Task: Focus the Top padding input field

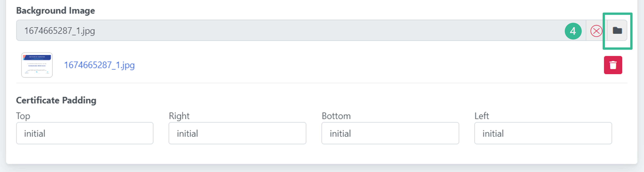Action: (x=84, y=133)
